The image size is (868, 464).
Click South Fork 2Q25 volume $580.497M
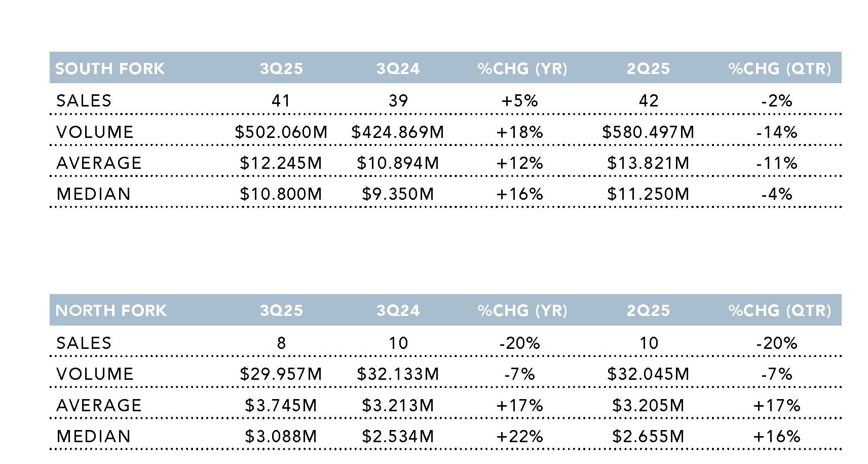648,132
